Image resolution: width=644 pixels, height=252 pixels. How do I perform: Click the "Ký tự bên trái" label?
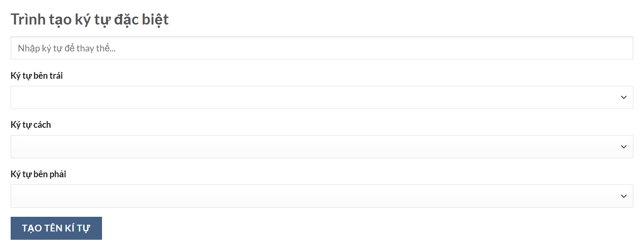point(37,76)
